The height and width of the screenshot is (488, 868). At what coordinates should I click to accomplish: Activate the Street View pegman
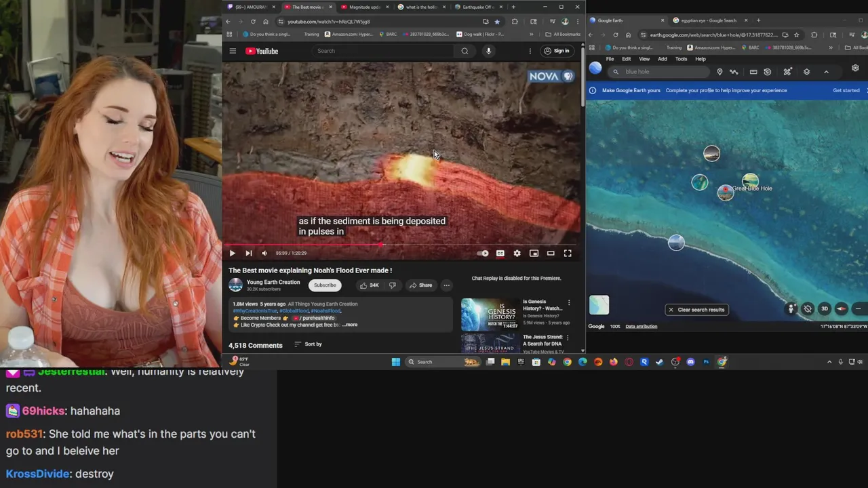point(791,309)
